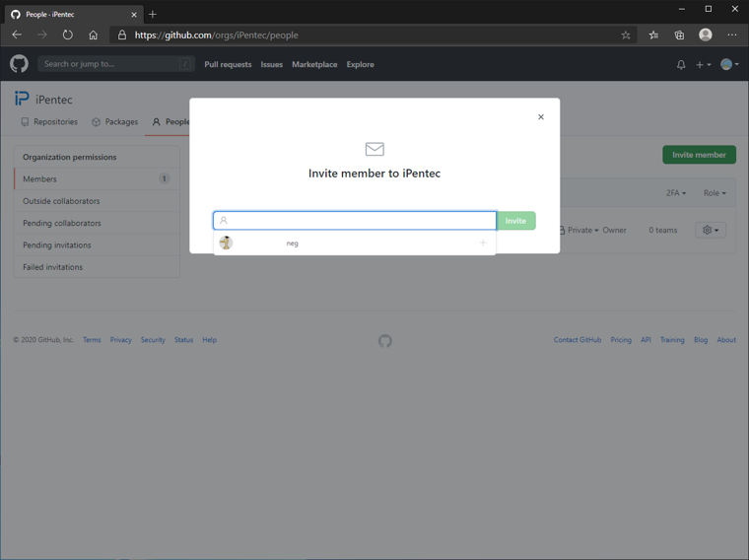Open the user avatar dropdown menu
Viewport: 749px width, 560px height.
pos(729,64)
